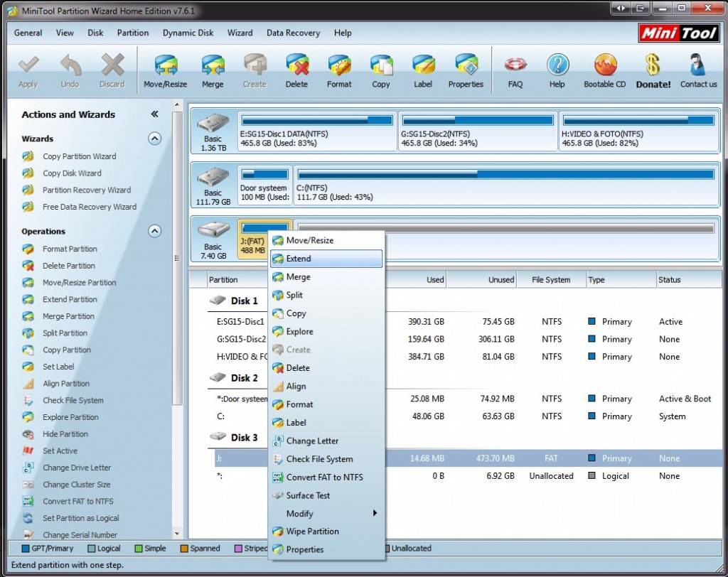Viewport: 728px width, 577px height.
Task: Choose Split in the context menu
Action: (326, 295)
